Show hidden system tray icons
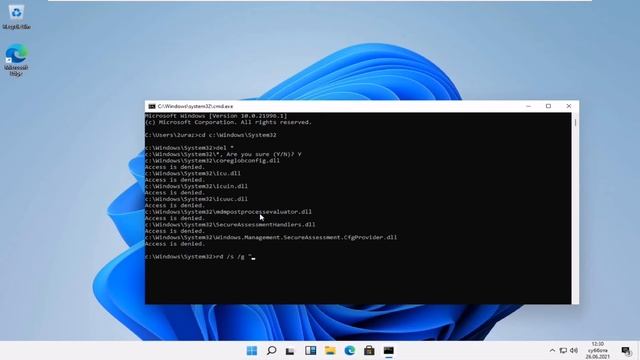 pos(552,350)
